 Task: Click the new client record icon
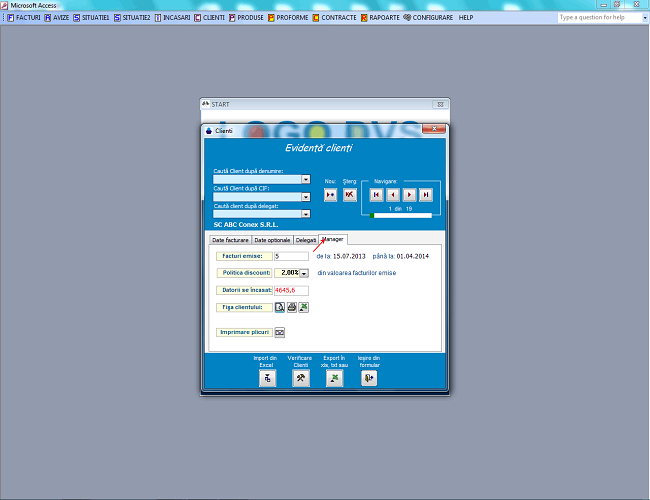click(x=330, y=195)
